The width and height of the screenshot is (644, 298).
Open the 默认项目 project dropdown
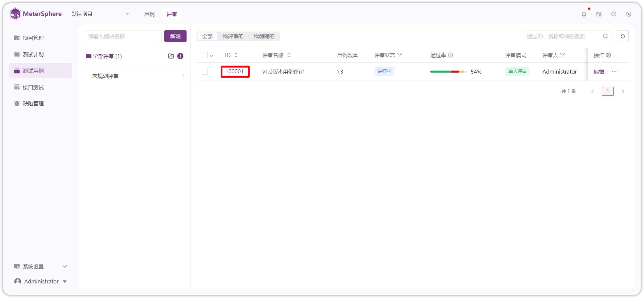coord(100,14)
